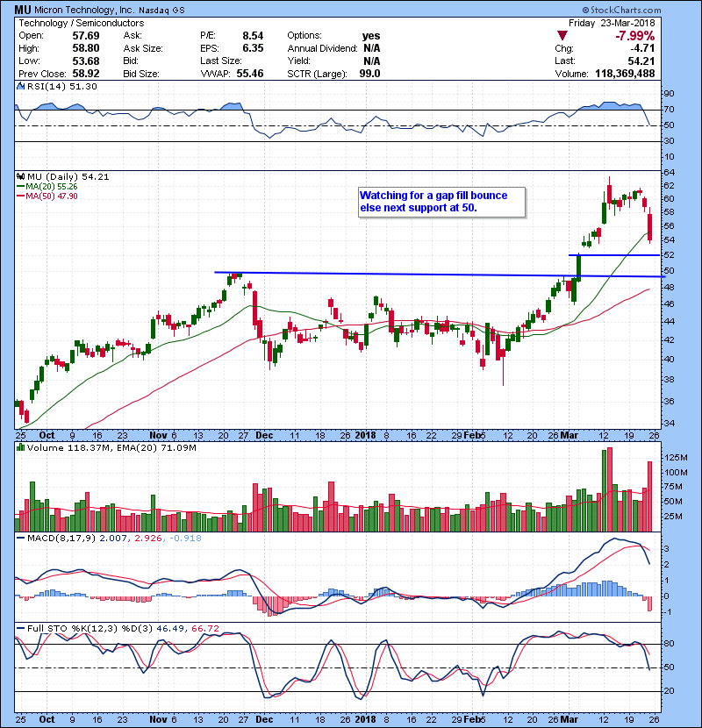Click the Volume legend bar icon

click(20, 449)
